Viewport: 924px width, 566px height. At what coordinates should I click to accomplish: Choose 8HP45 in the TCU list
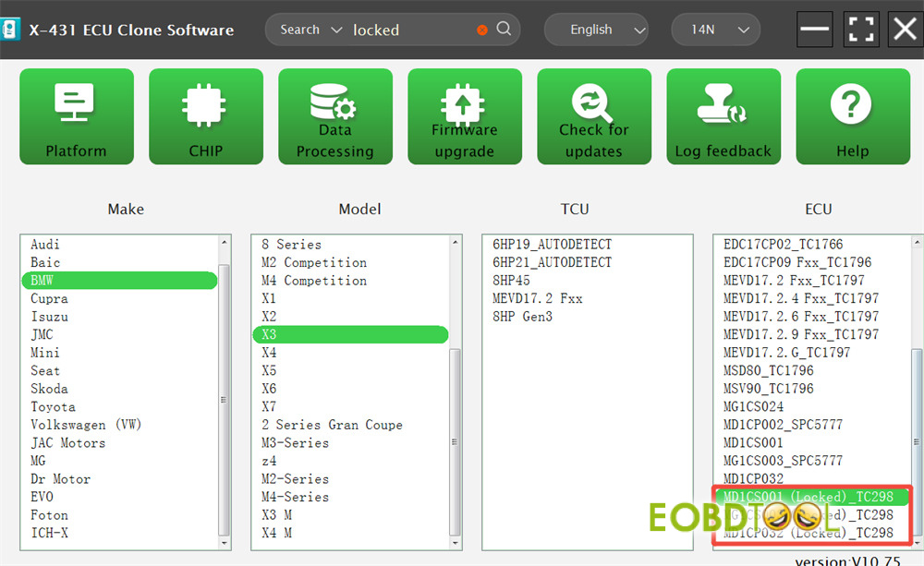(x=512, y=281)
